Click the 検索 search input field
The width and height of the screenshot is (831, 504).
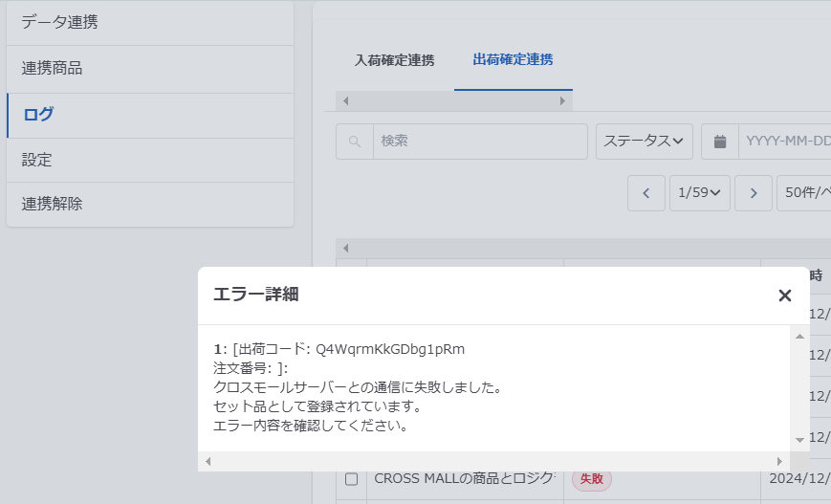tap(479, 142)
